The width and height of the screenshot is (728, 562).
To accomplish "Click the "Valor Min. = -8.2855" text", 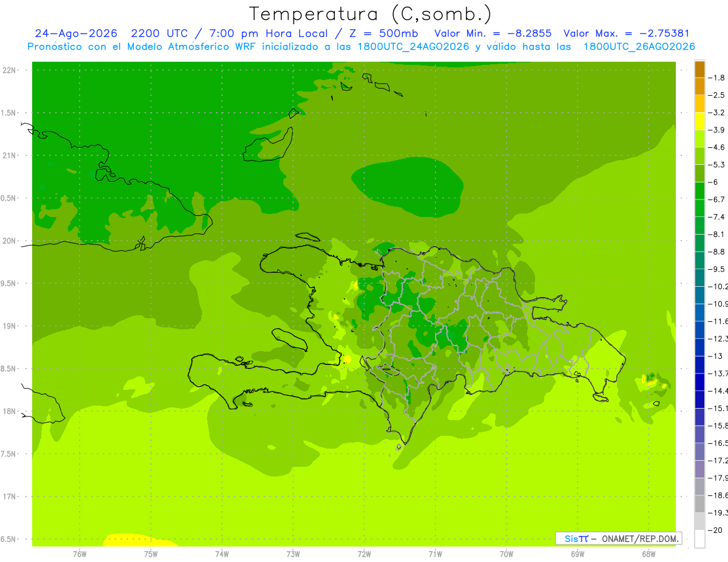I will 493,33.
